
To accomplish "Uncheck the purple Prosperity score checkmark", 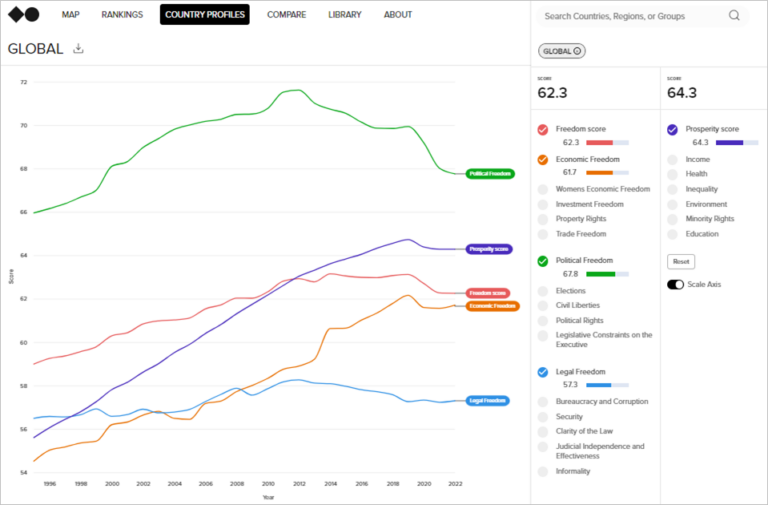I will [672, 130].
